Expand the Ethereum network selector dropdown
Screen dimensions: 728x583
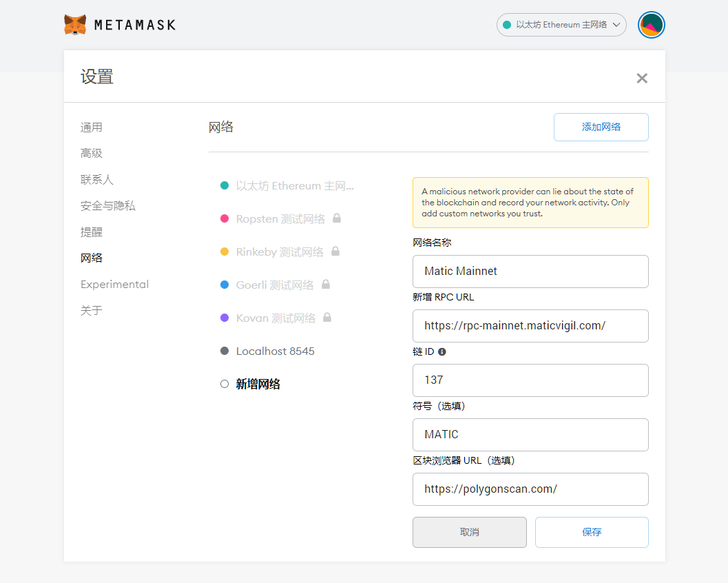[561, 25]
